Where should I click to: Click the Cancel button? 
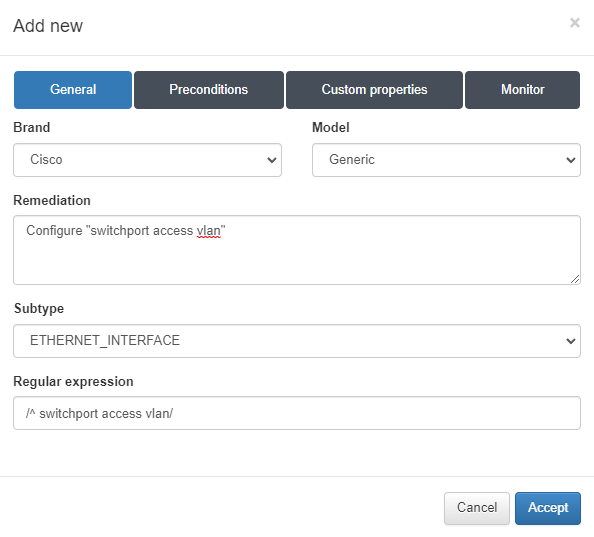[x=477, y=508]
